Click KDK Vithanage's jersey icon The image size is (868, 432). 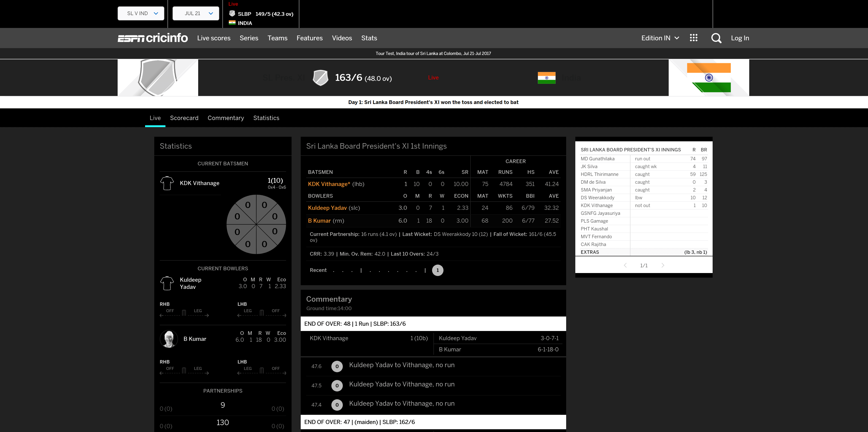pyautogui.click(x=167, y=183)
